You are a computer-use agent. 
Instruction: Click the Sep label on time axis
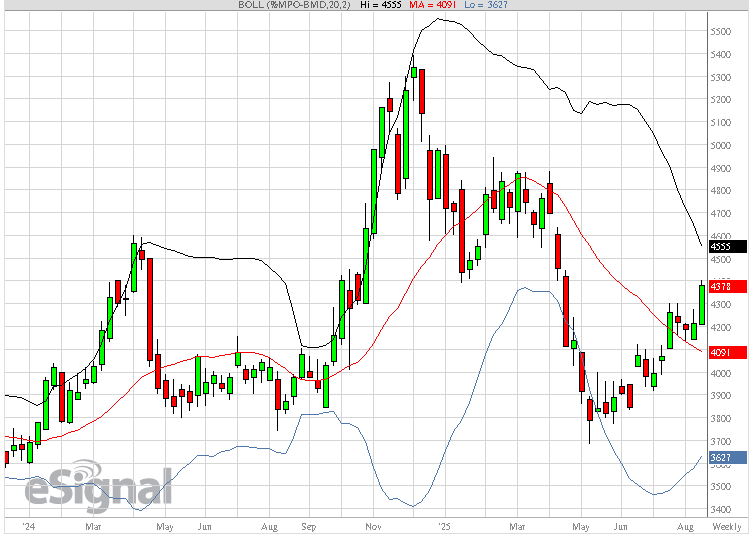click(309, 526)
